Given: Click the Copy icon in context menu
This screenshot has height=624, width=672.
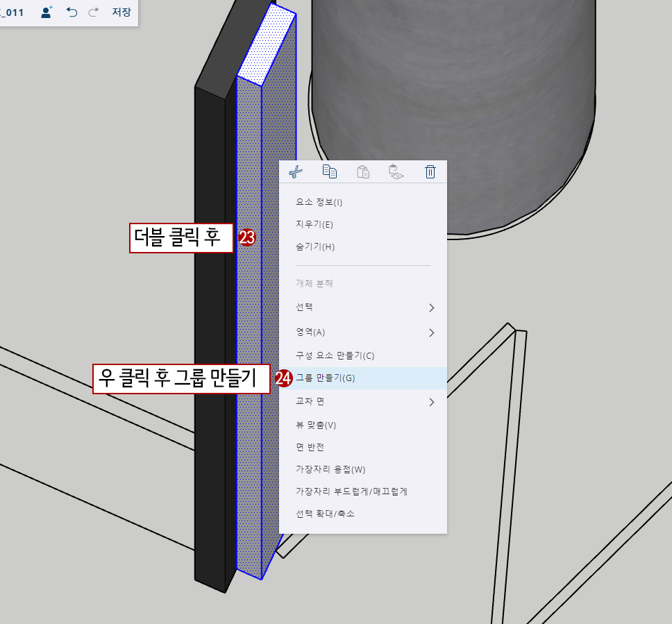Looking at the screenshot, I should click(330, 171).
